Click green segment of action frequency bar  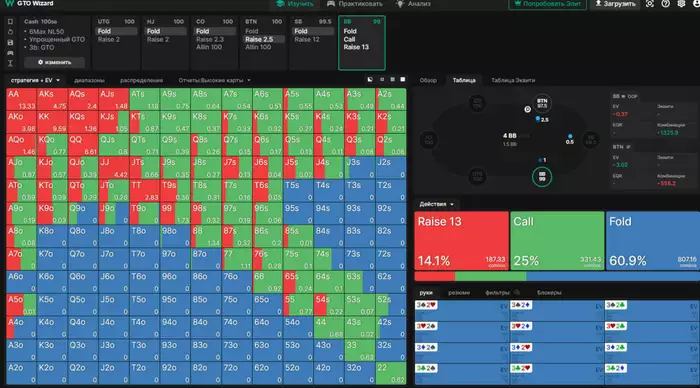coord(491,276)
